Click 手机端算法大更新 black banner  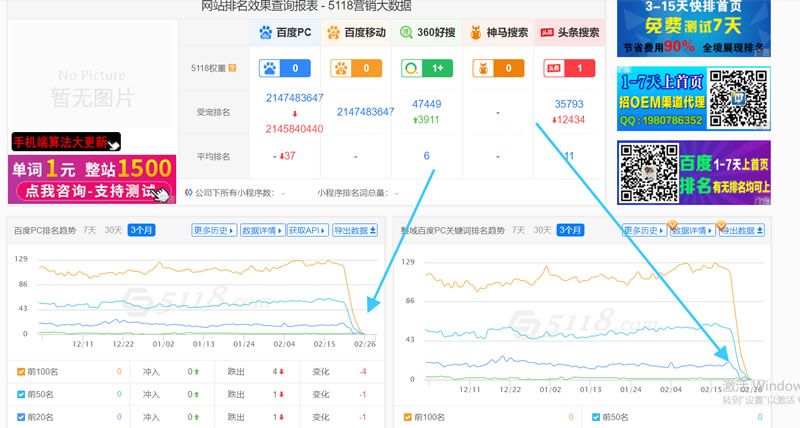click(x=66, y=142)
